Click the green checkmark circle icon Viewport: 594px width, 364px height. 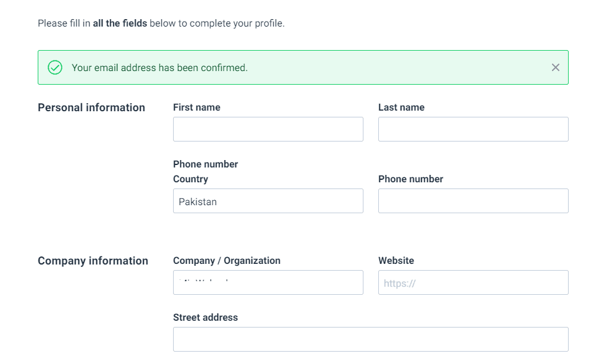pyautogui.click(x=55, y=67)
